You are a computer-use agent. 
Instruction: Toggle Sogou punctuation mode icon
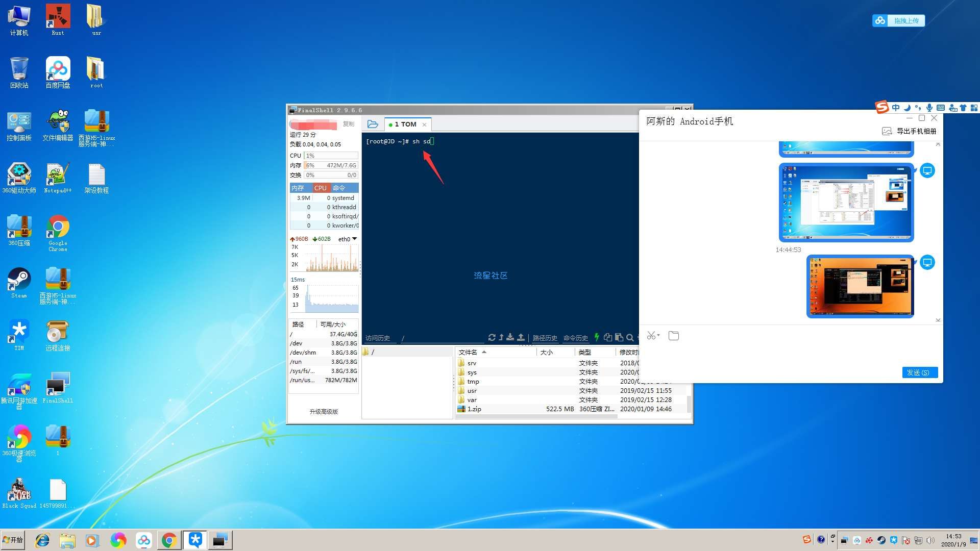(x=918, y=108)
